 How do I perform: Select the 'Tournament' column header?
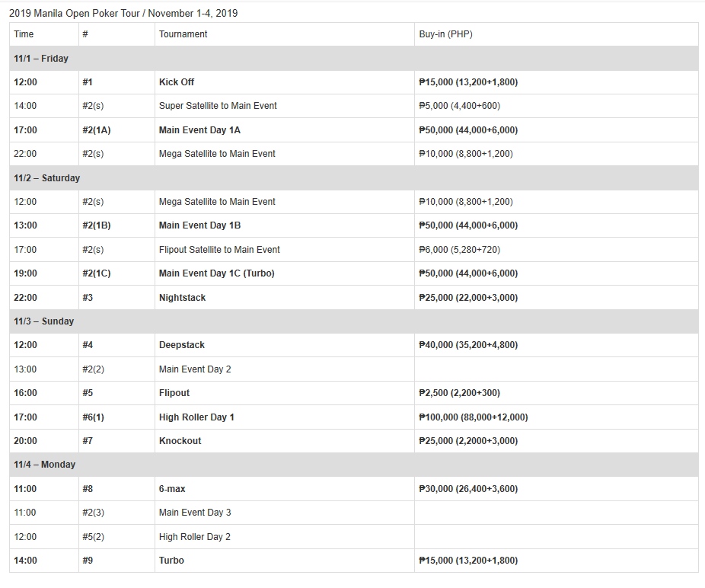pos(285,34)
